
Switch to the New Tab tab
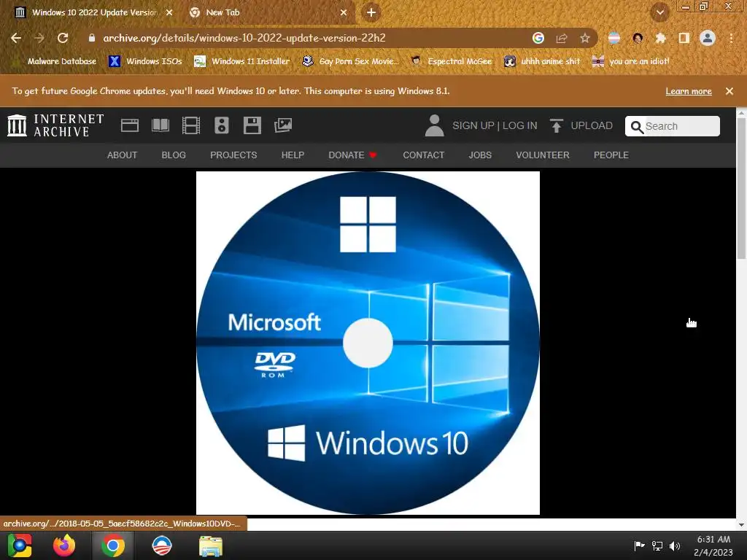[x=266, y=13]
